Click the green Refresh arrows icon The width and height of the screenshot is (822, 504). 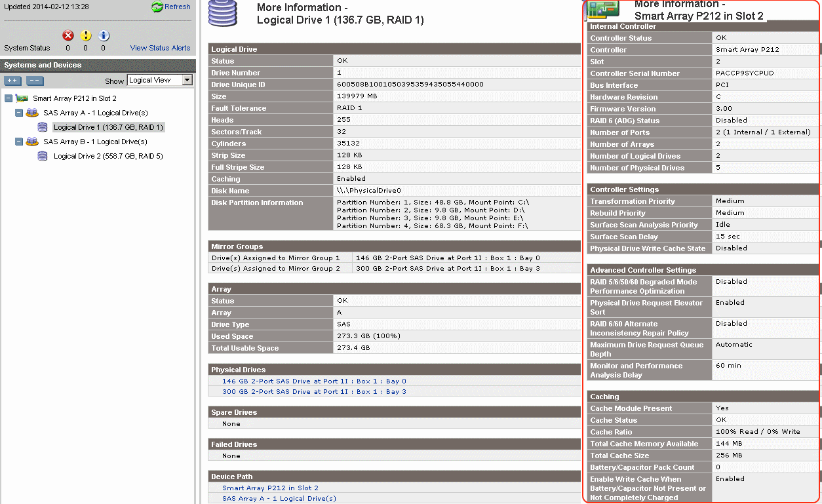tap(157, 7)
